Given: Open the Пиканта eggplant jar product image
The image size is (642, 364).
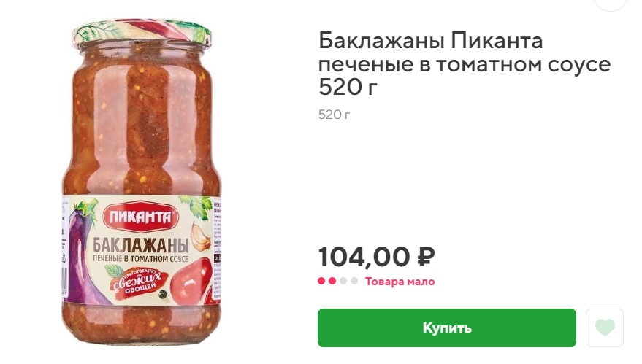Looking at the screenshot, I should tap(142, 182).
